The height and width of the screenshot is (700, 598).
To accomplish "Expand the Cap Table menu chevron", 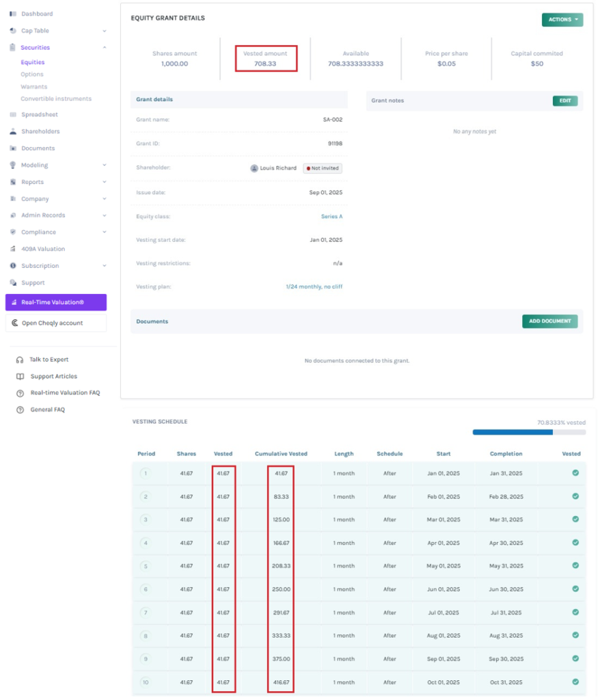I will (x=105, y=31).
